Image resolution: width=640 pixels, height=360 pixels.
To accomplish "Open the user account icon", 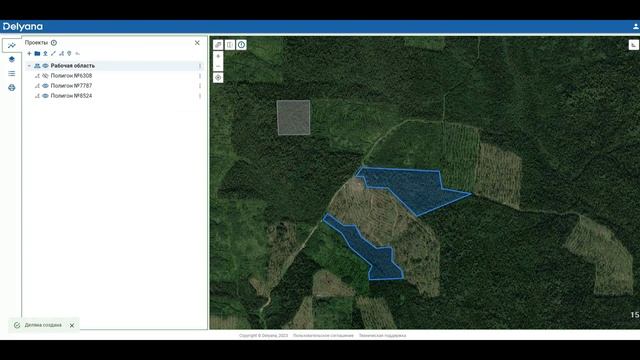I will point(636,27).
